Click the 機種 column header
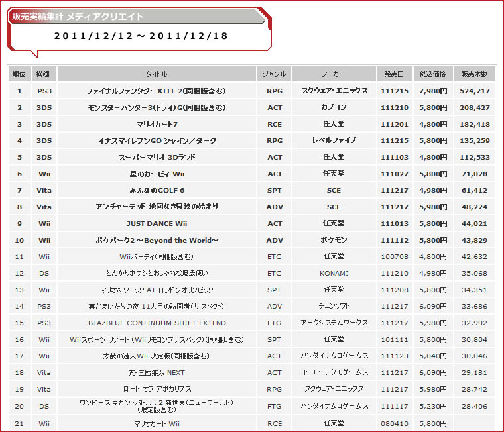504x432 pixels. coord(44,74)
